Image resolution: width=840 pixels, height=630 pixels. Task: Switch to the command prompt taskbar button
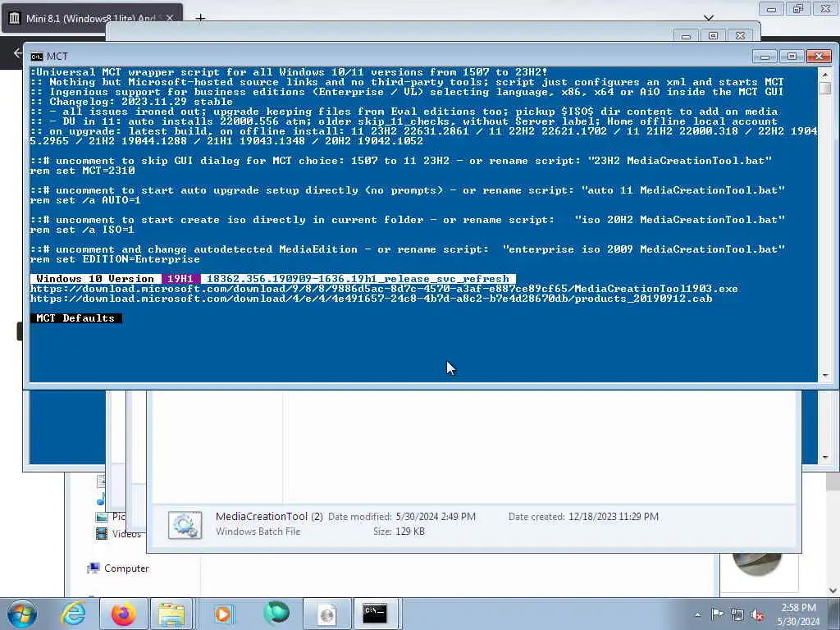pos(375,614)
